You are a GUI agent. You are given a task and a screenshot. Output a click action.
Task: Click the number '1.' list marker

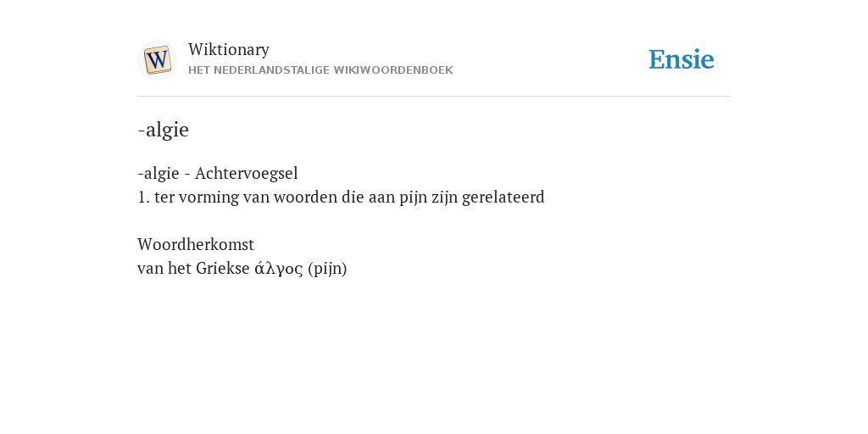point(143,197)
